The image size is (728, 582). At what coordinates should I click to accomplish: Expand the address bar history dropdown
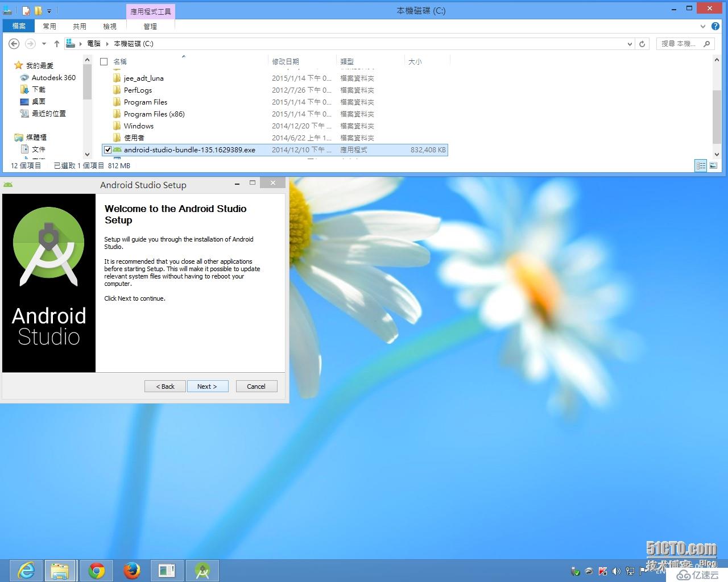click(629, 44)
